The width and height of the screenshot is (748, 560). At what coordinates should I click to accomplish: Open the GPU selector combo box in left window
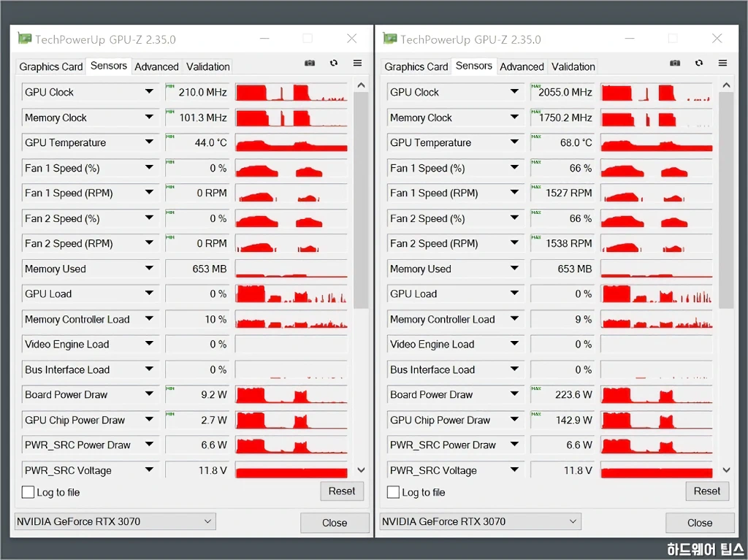(x=115, y=521)
